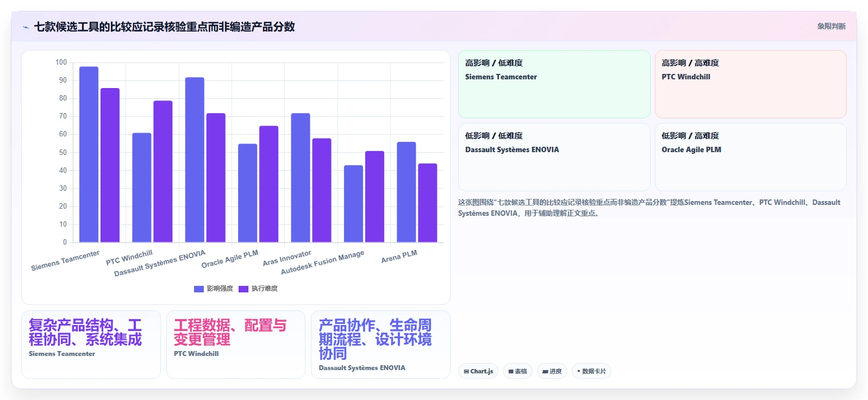Select the PTC Windchill 影响强度 bar
Screen dimensions: 868x400
[x=142, y=187]
